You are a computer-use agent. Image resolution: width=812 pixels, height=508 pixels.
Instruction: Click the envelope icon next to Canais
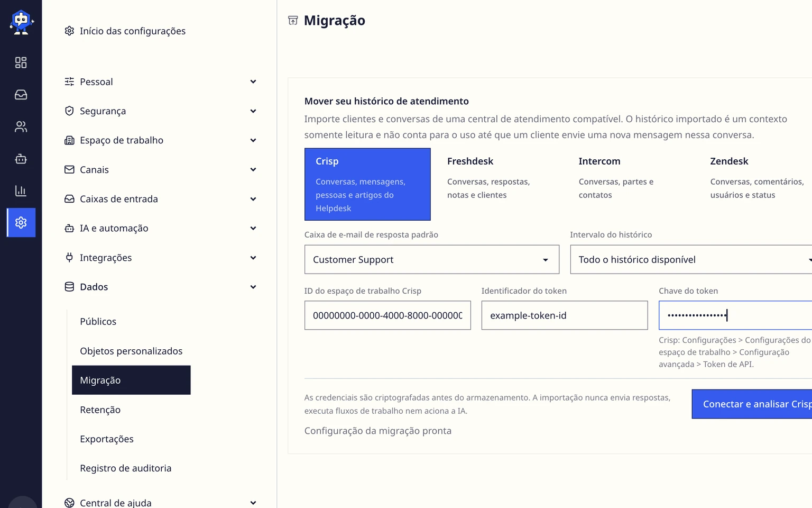pyautogui.click(x=69, y=169)
